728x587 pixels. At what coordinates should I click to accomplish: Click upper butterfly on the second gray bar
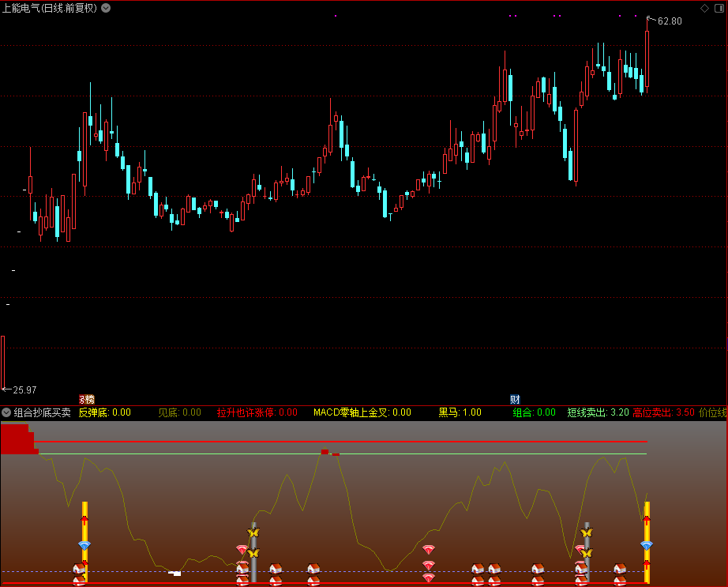[x=587, y=532]
